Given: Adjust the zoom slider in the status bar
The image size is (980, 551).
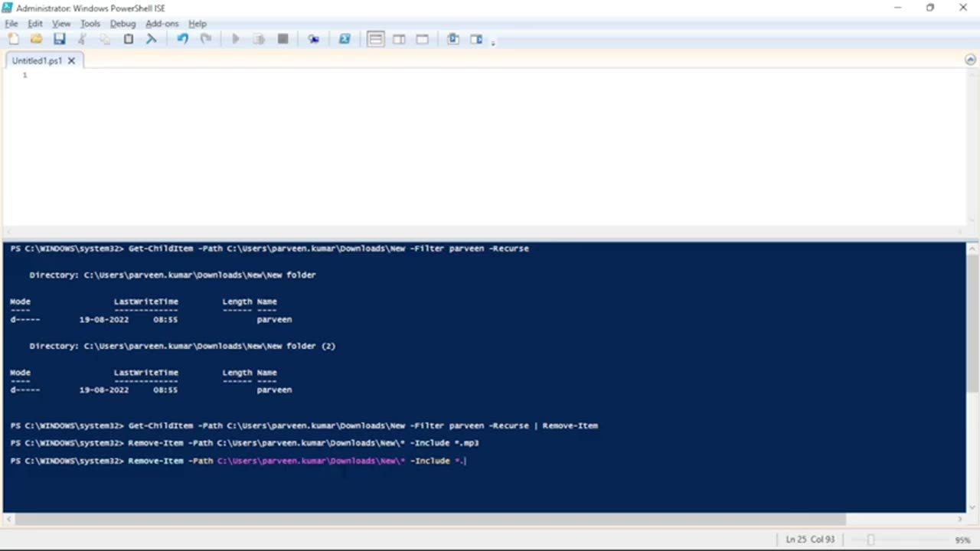Looking at the screenshot, I should (x=871, y=540).
